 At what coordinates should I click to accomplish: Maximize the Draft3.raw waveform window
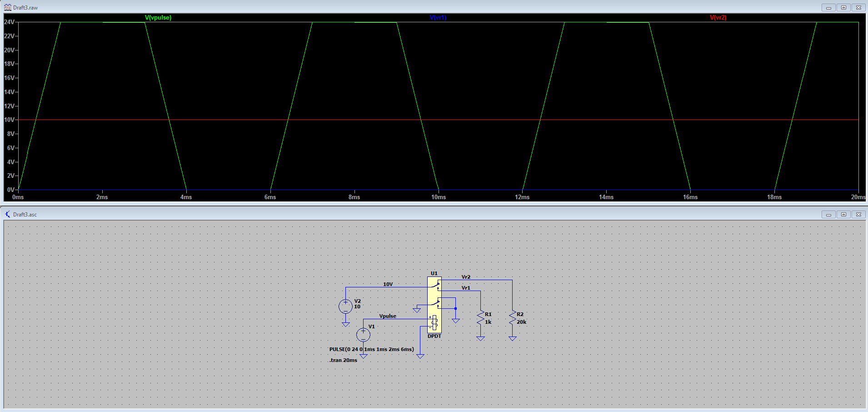[x=843, y=8]
